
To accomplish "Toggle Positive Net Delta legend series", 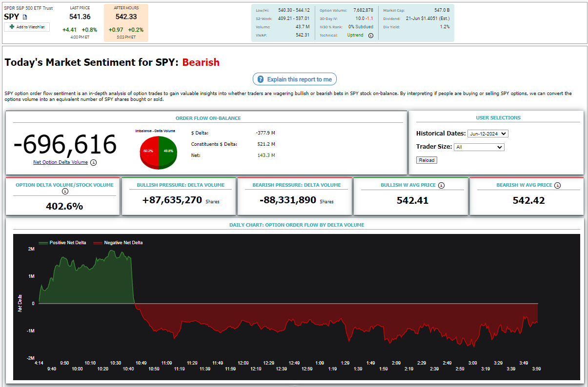I will [x=62, y=243].
